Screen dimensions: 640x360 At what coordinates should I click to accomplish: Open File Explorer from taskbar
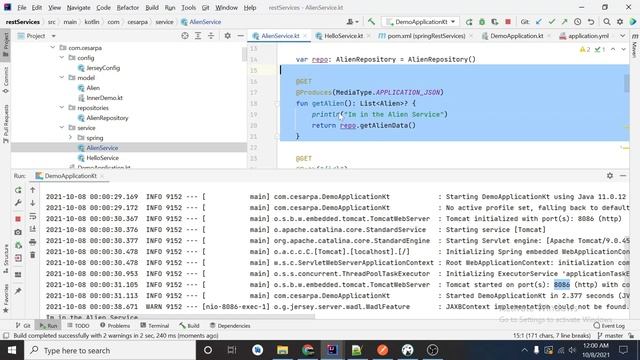[282, 350]
